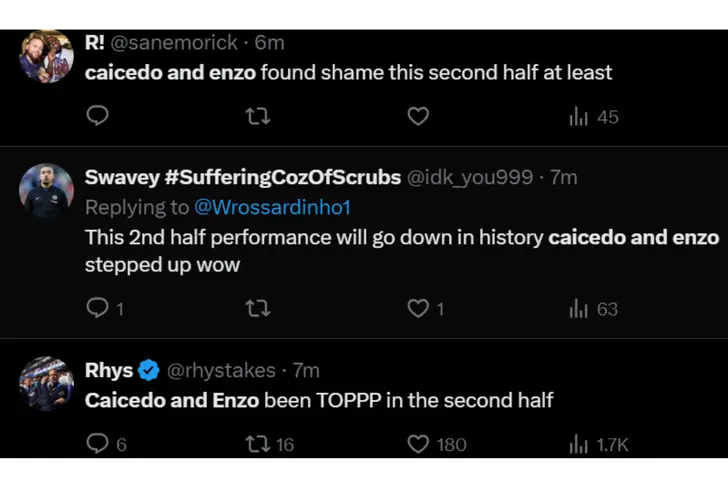
Task: Like the tweet by sanemorick
Action: [418, 117]
